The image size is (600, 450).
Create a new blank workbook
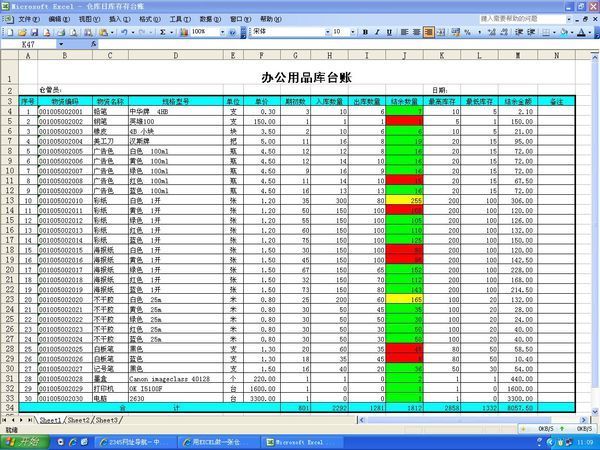(10, 32)
